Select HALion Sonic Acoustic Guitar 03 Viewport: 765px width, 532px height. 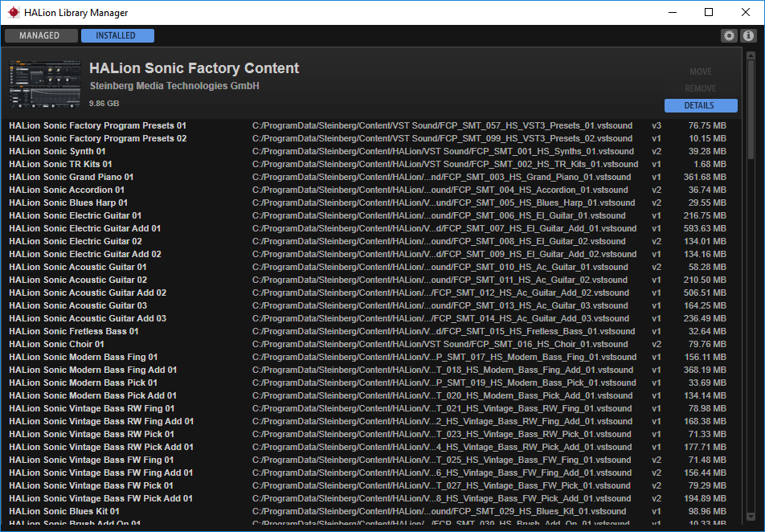pyautogui.click(x=78, y=305)
